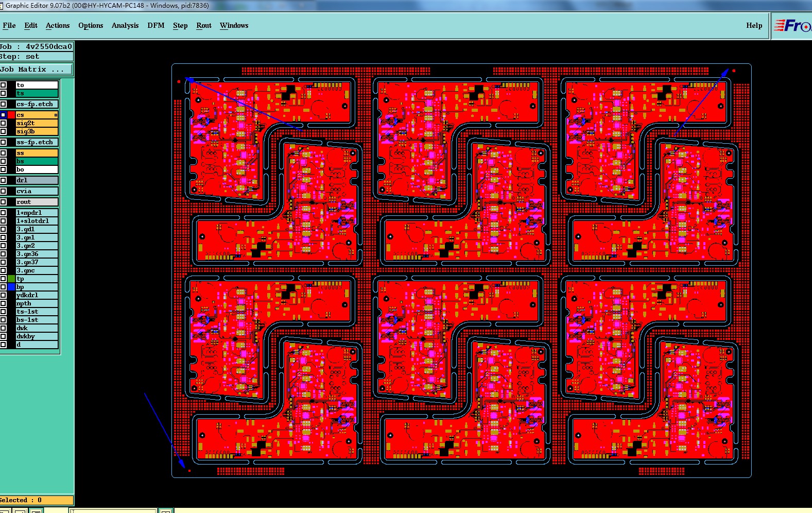Open the Step menu
Image resolution: width=812 pixels, height=513 pixels.
(x=180, y=25)
